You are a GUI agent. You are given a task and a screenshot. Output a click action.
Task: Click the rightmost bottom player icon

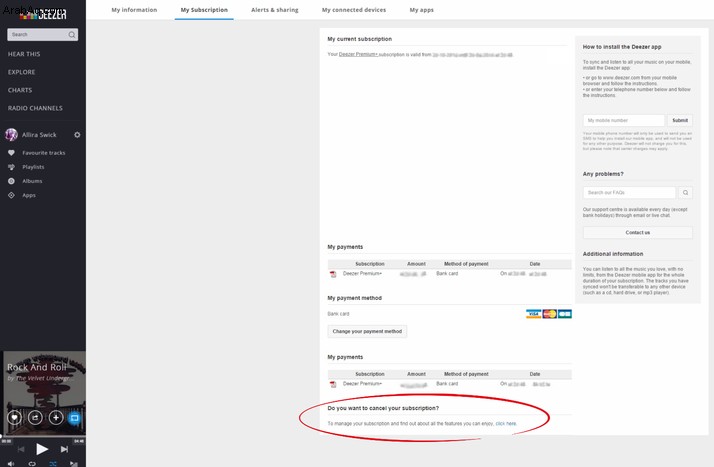point(74,464)
